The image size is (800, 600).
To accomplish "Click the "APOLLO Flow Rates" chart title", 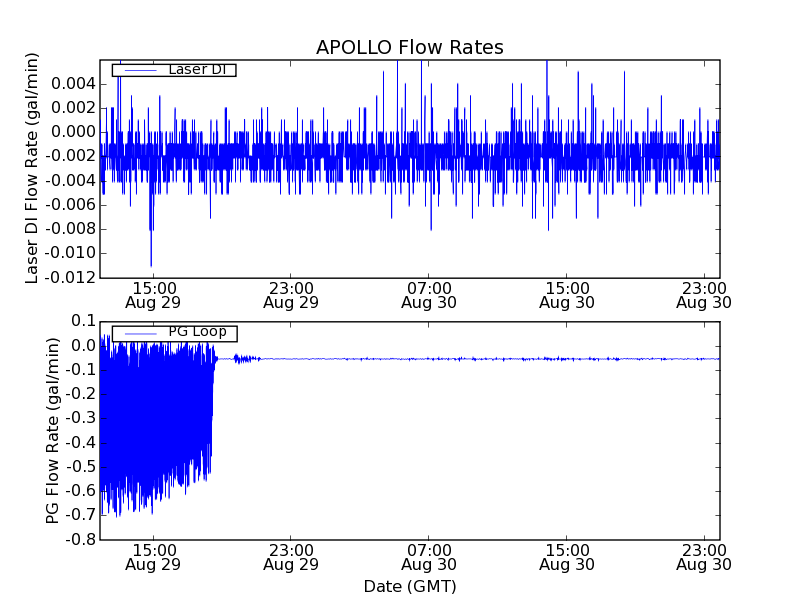I will [x=410, y=47].
